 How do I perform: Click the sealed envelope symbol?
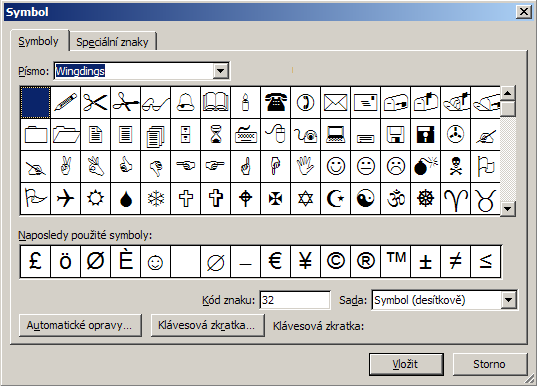(336, 102)
